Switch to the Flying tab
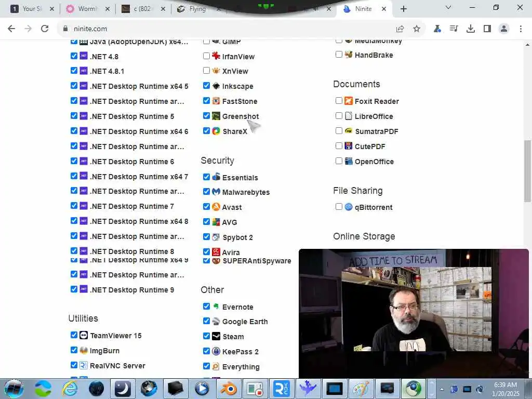 coord(198,9)
